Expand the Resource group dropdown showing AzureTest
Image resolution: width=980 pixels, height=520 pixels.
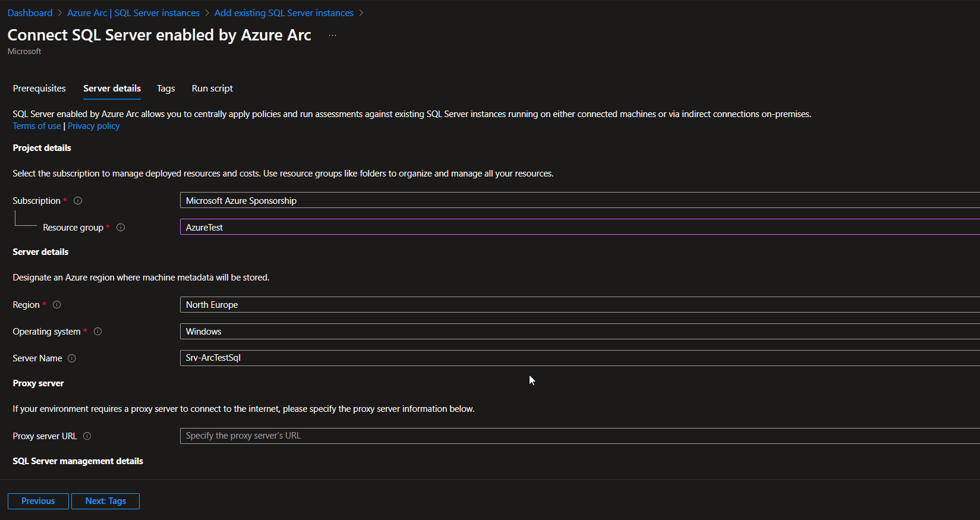pos(579,227)
